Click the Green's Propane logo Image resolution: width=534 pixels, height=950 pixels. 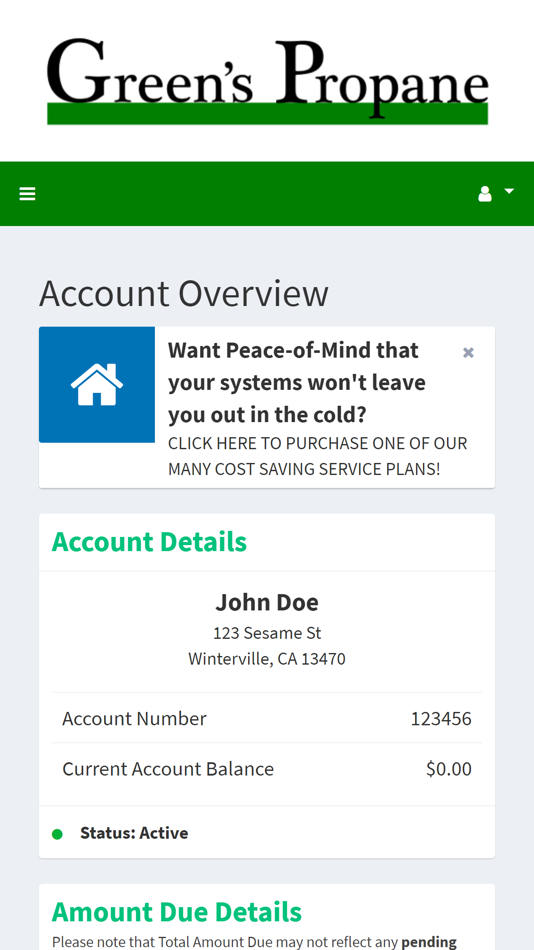267,81
